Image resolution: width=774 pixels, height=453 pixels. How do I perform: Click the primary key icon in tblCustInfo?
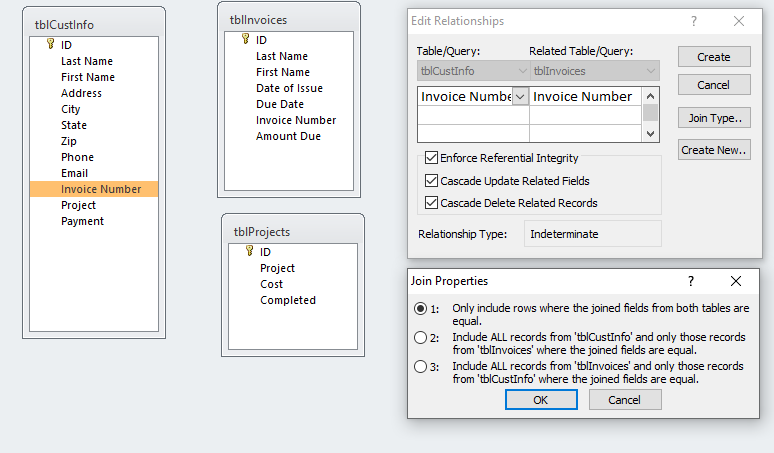[50, 44]
